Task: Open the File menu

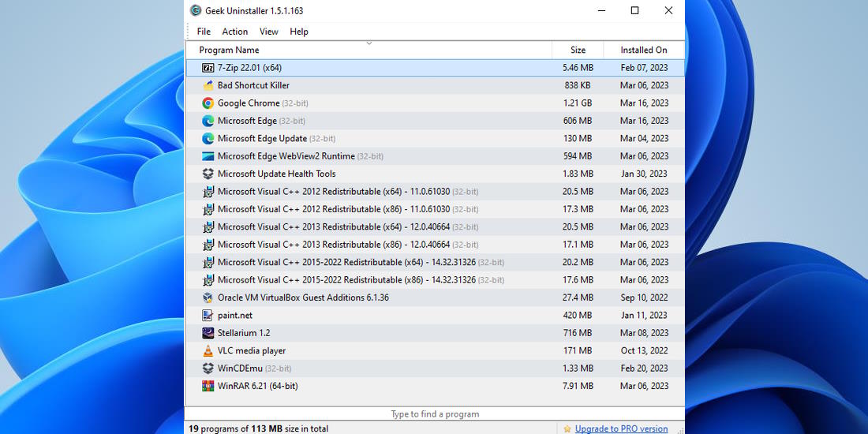Action: (x=204, y=32)
